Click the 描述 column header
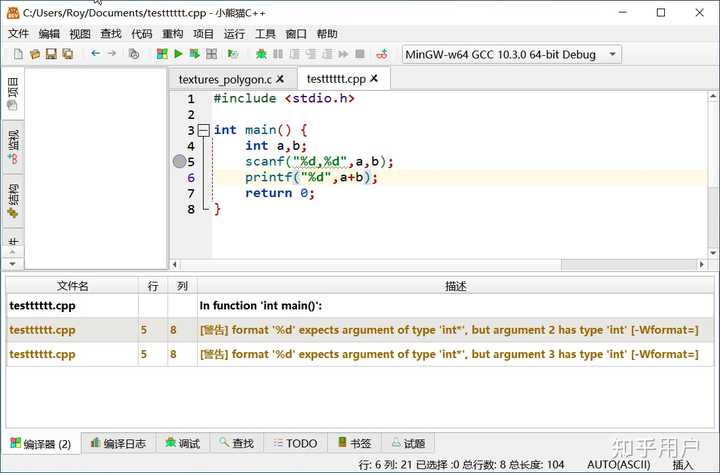The width and height of the screenshot is (720, 473). pos(456,286)
